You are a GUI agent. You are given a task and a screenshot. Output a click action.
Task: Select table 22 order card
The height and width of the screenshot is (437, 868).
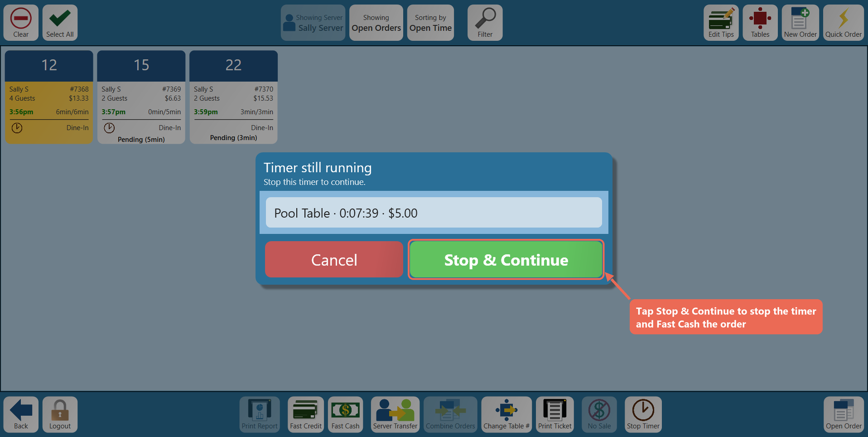(233, 97)
